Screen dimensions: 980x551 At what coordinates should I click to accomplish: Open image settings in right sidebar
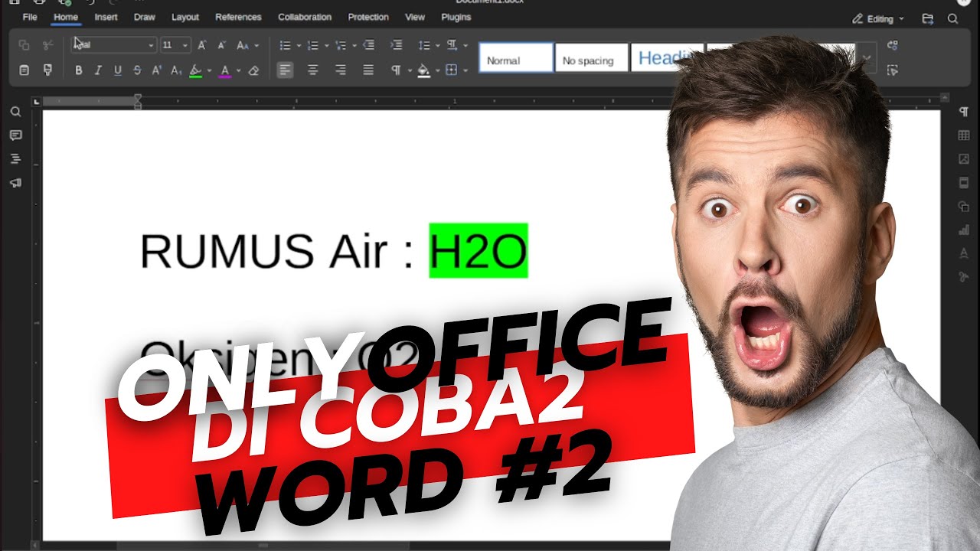tap(964, 159)
